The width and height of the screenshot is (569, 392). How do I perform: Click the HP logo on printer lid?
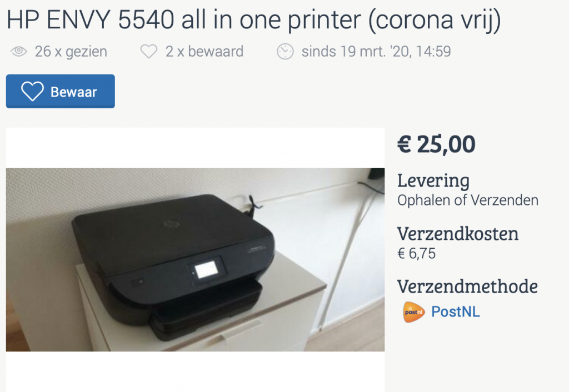click(172, 223)
